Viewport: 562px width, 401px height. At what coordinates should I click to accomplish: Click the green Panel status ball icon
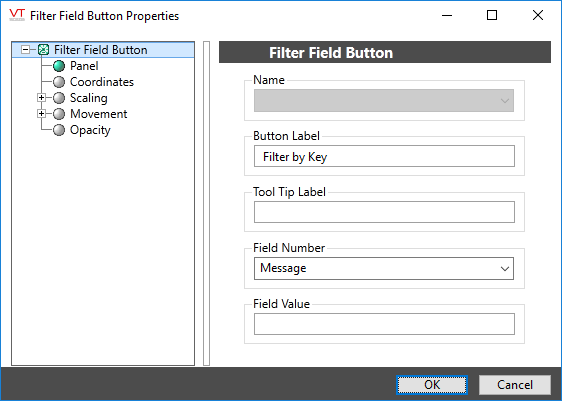59,66
